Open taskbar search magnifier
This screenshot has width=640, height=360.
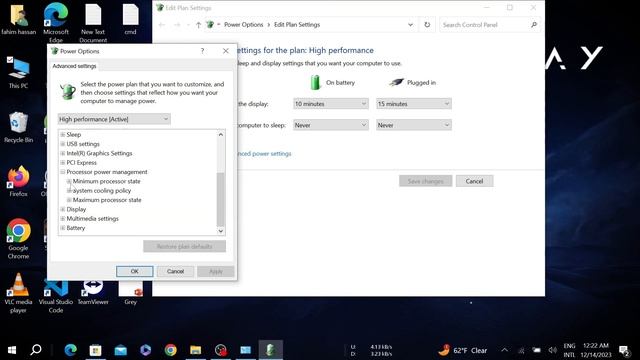[x=36, y=350]
